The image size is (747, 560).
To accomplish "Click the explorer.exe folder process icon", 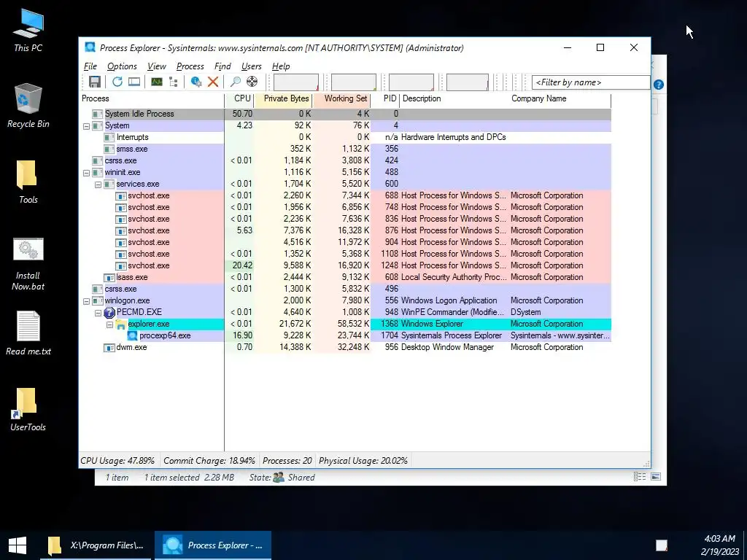I will tap(120, 324).
